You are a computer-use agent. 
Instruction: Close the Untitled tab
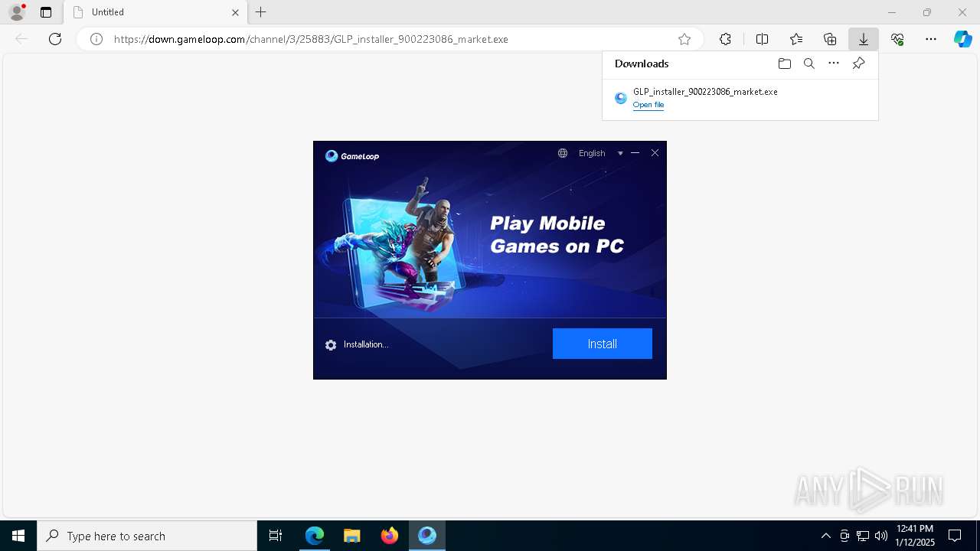tap(235, 12)
